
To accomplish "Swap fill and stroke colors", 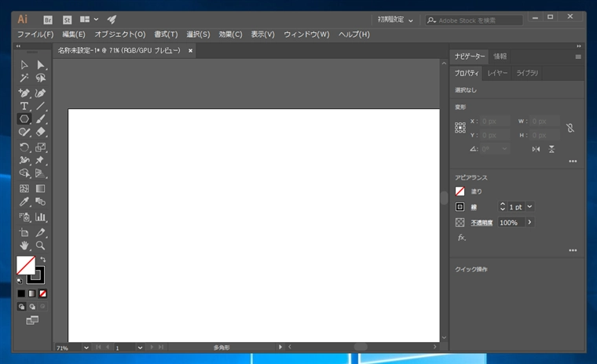I will click(x=43, y=260).
